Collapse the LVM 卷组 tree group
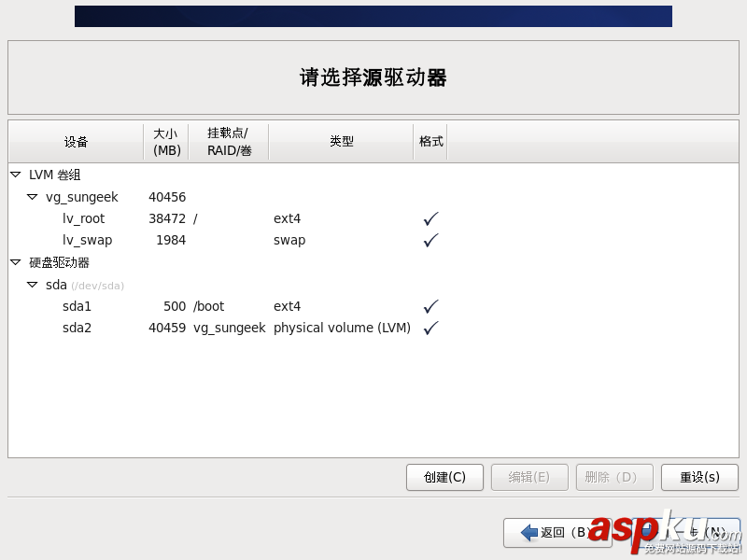747x560 pixels. point(15,175)
